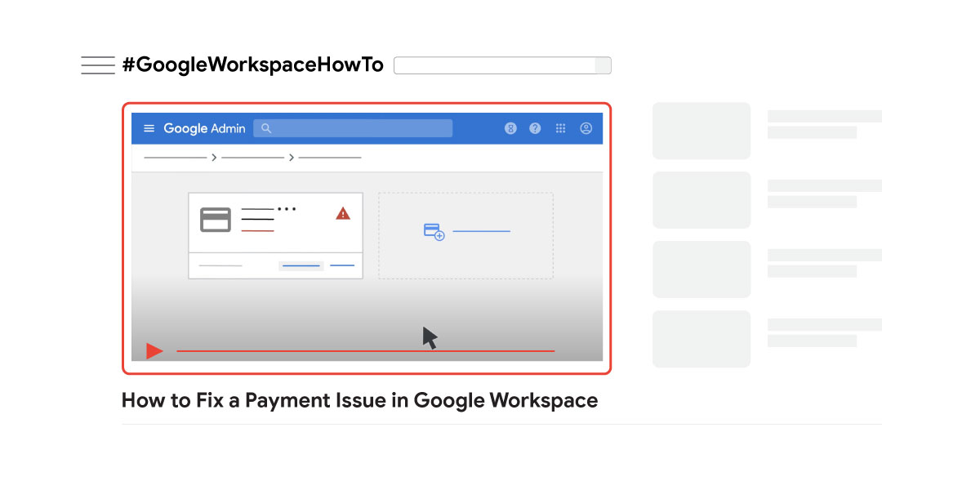Open the fourth suggested video thumbnail
The width and height of the screenshot is (980, 490).
pos(702,339)
